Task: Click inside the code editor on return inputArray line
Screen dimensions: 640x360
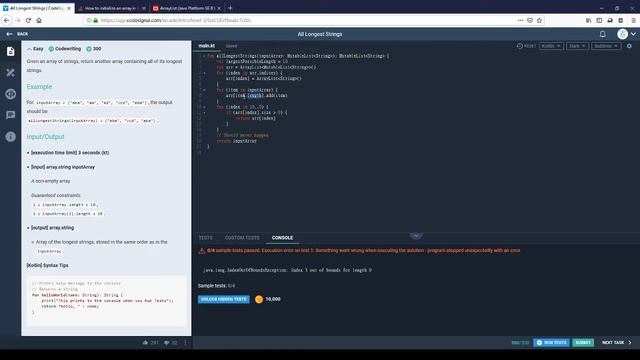Action: pos(237,141)
